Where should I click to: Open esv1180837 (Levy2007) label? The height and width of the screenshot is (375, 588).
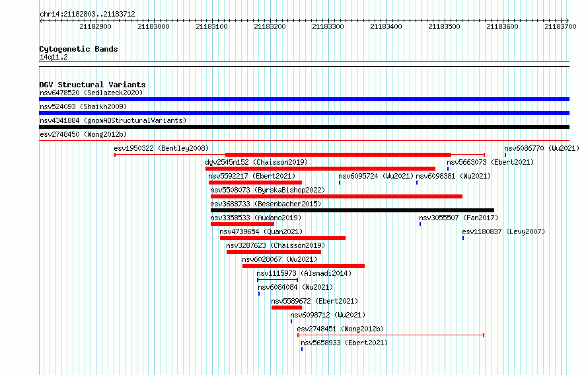(503, 231)
